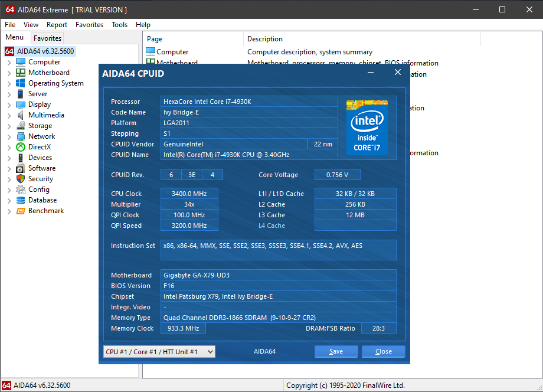
Task: Click the Description column header
Action: [362, 39]
